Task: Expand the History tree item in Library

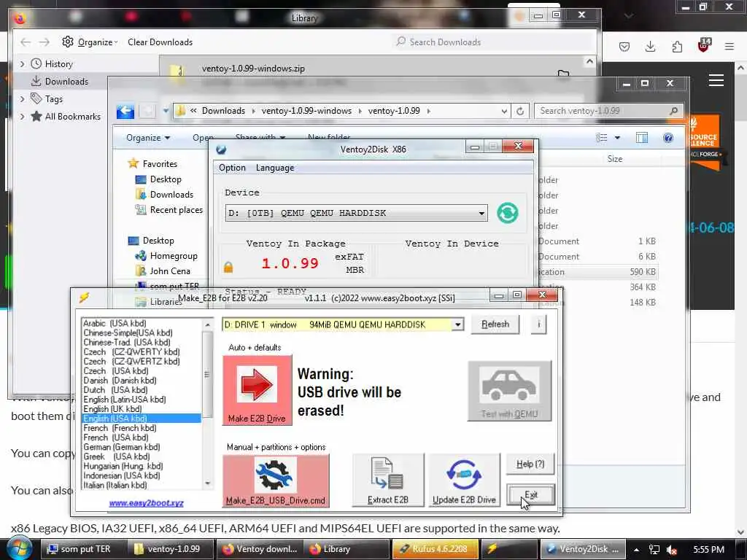Action: click(x=22, y=64)
